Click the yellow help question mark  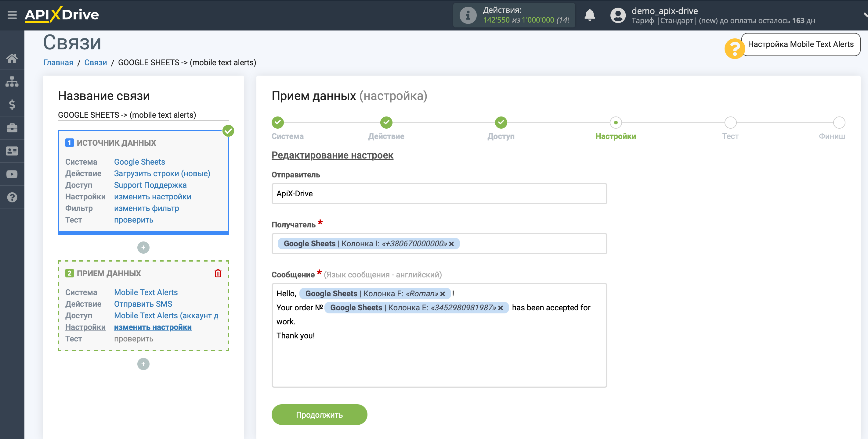[734, 49]
